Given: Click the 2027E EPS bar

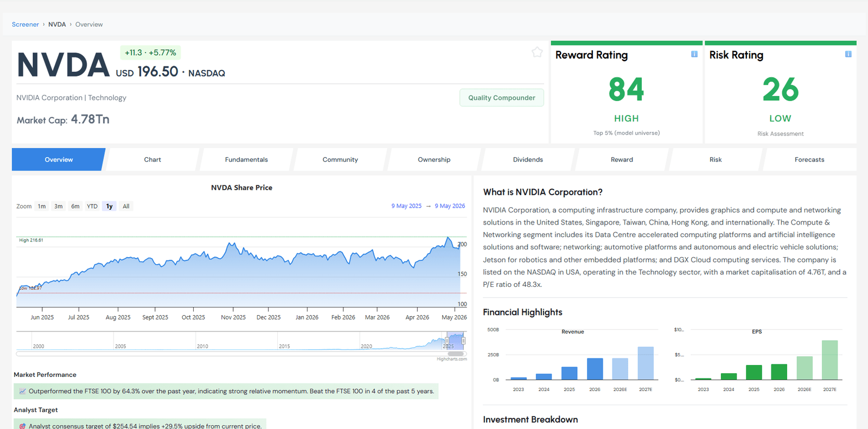Looking at the screenshot, I should coord(830,360).
